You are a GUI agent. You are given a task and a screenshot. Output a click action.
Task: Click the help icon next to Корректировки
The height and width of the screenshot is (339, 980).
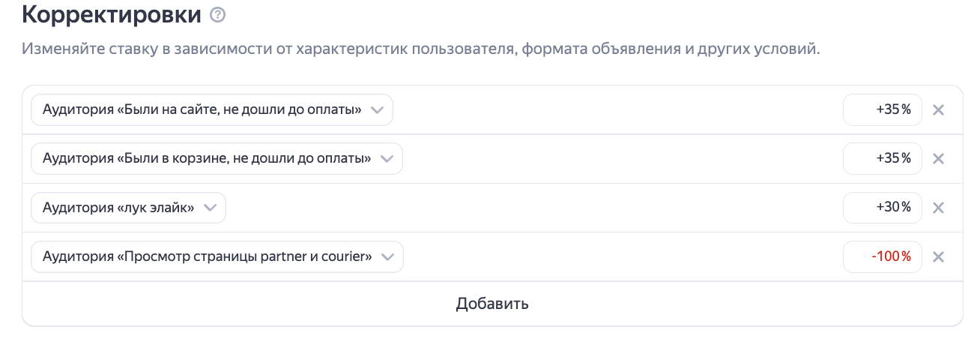(218, 14)
